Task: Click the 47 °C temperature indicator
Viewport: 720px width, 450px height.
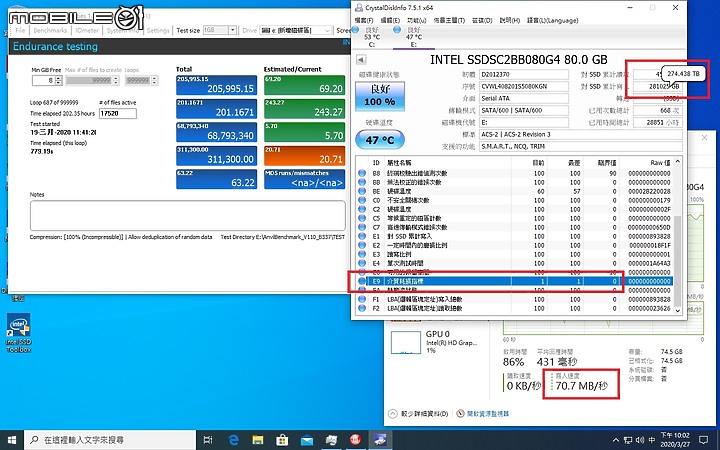Action: pos(380,140)
